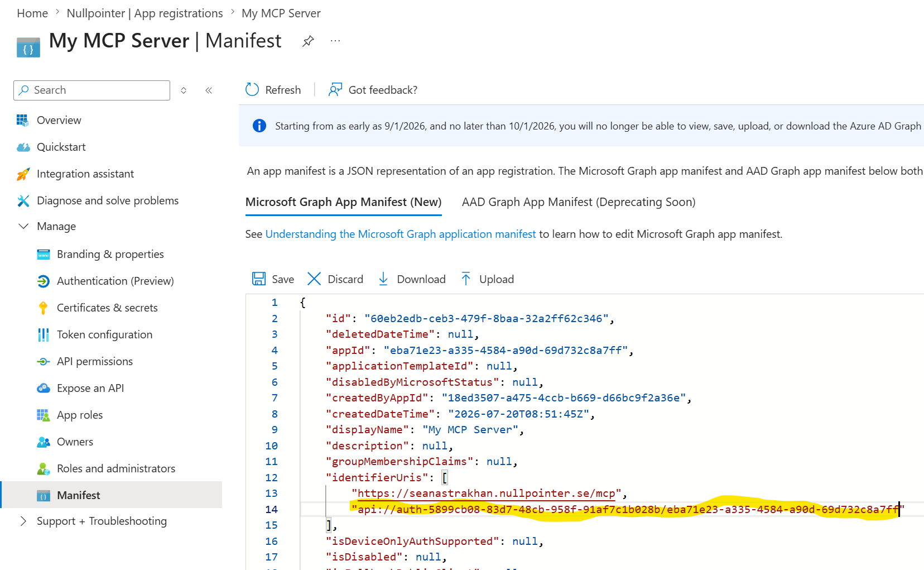Discard manifest changes
Screen dimensions: 924x570
coord(335,279)
